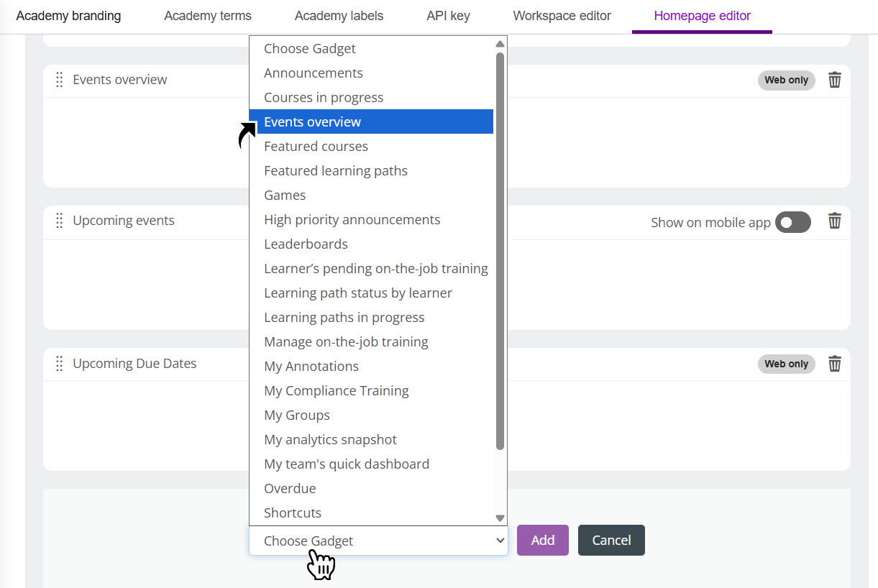The image size is (878, 588).
Task: Open the Workspace editor tab
Action: pyautogui.click(x=562, y=16)
